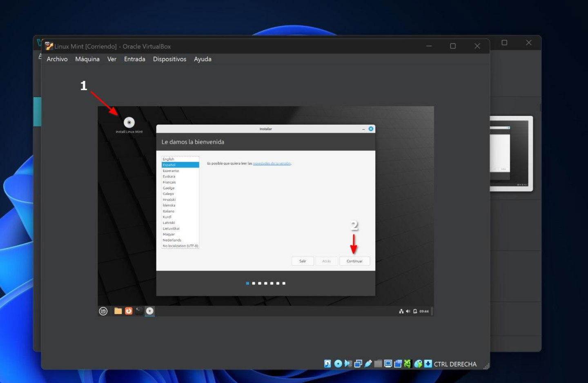The width and height of the screenshot is (588, 383).
Task: Select Français in the language list
Action: point(180,182)
